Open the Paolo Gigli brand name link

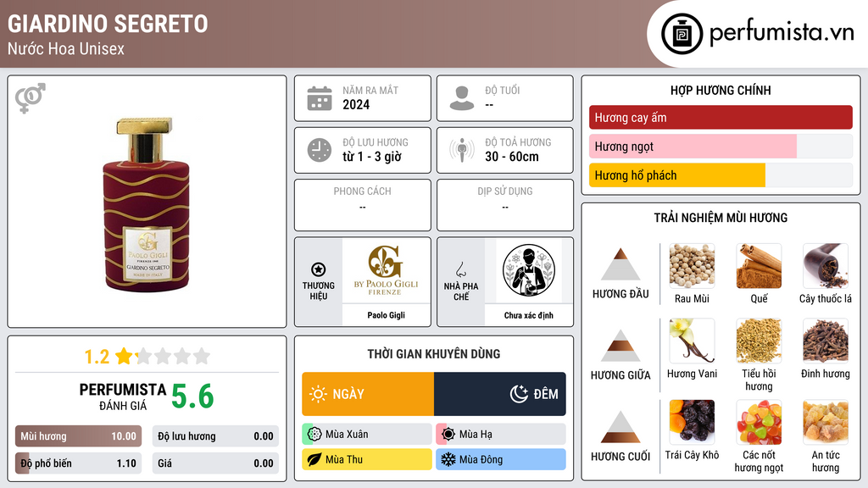386,315
